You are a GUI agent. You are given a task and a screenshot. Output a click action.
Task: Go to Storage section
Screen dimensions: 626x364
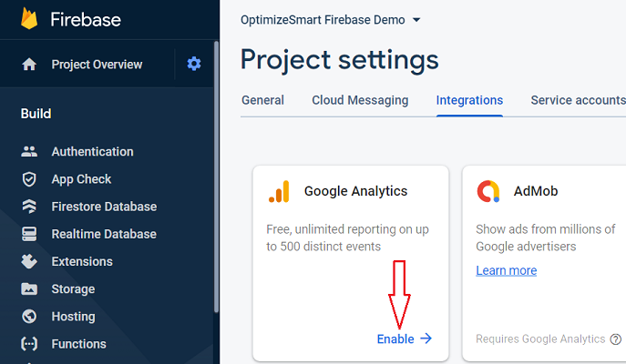pyautogui.click(x=73, y=289)
